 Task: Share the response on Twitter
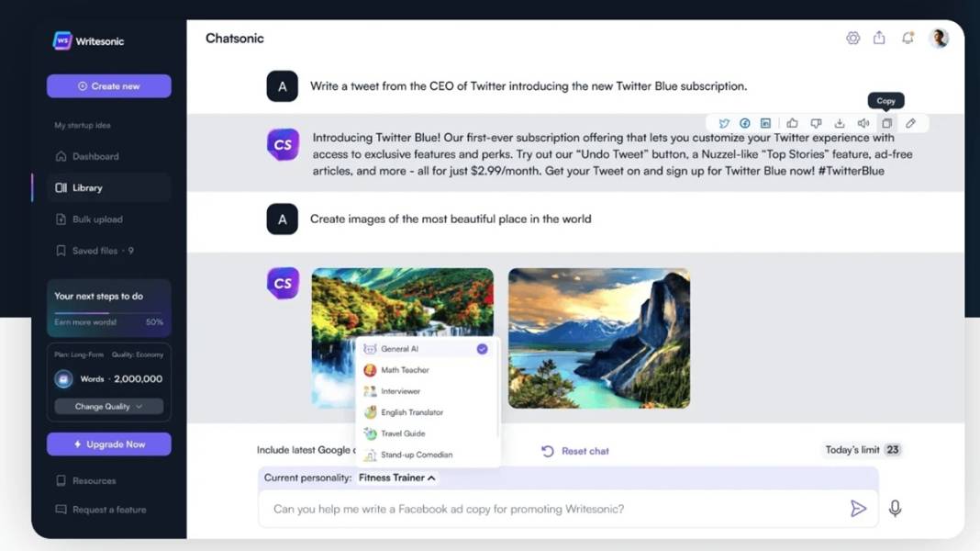tap(724, 123)
